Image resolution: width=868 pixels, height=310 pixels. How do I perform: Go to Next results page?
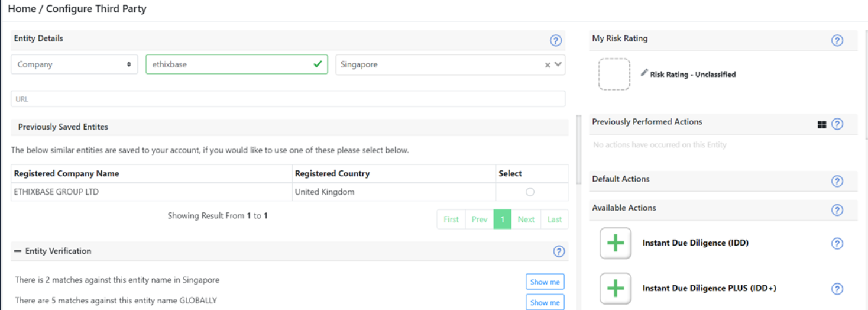point(526,219)
